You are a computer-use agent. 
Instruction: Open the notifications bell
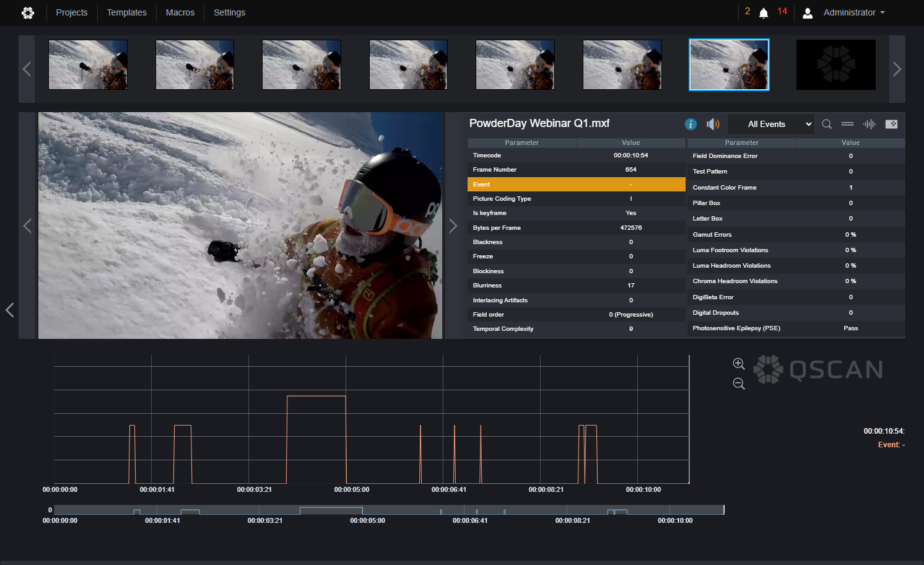[764, 13]
